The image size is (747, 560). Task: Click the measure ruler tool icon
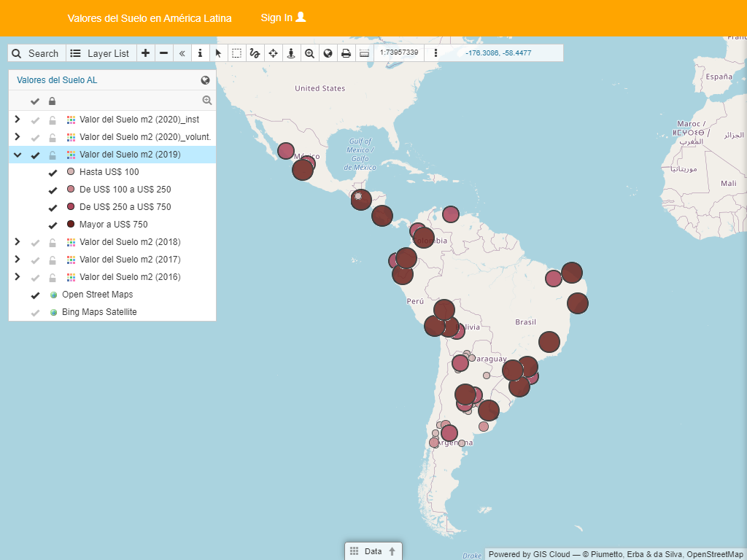(x=364, y=53)
